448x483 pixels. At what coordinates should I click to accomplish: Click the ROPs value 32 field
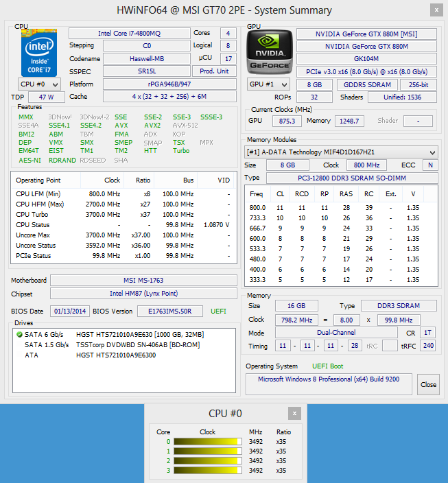(x=315, y=97)
